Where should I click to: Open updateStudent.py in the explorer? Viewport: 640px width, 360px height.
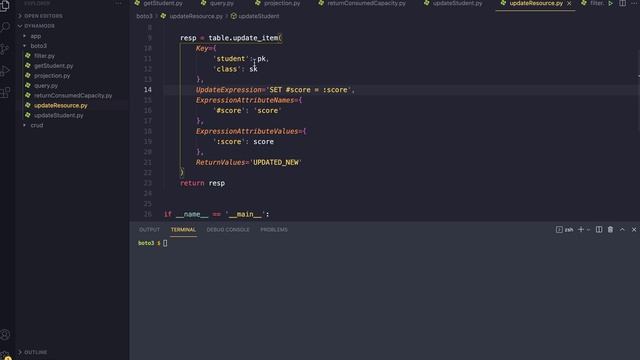point(58,116)
